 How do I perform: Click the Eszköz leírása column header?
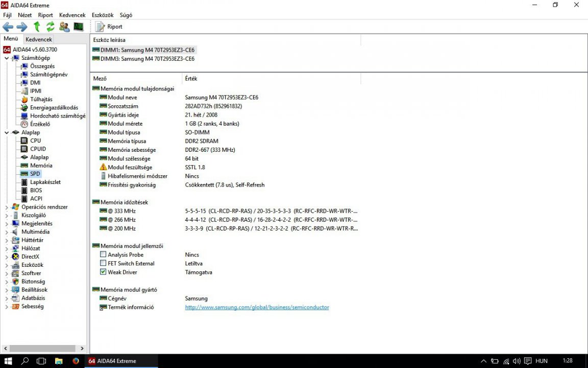tap(226, 40)
